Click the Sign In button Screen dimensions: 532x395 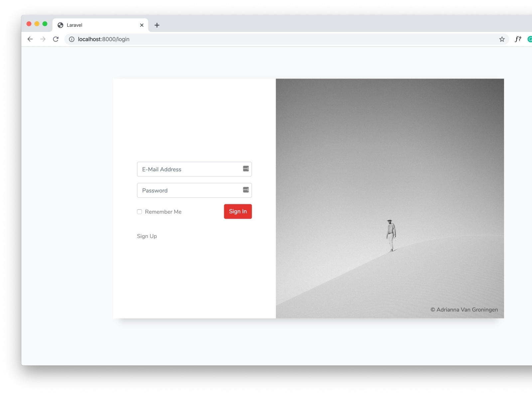coord(237,211)
